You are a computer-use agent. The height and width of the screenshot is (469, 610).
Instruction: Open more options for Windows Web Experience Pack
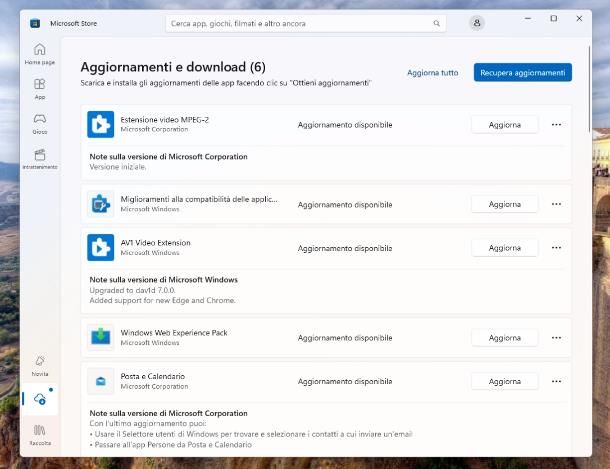click(556, 338)
